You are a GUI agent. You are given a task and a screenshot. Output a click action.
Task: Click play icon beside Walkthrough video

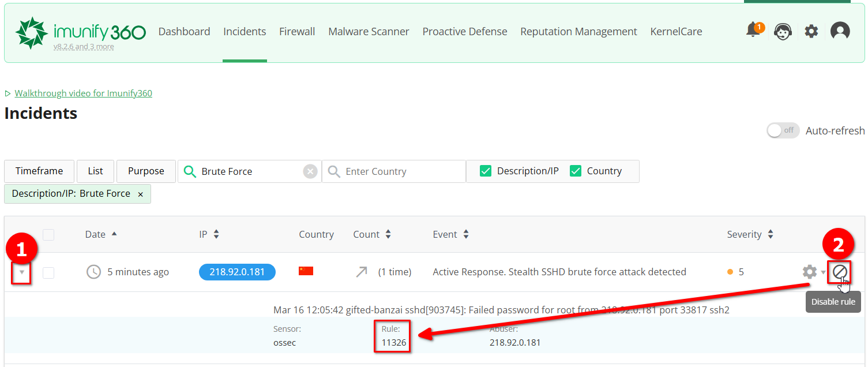pyautogui.click(x=7, y=93)
